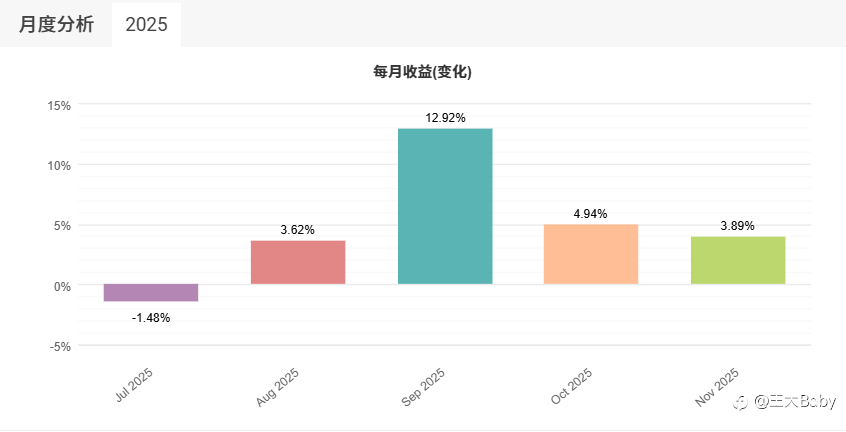
Task: Click the 3.89% value label
Action: [738, 226]
